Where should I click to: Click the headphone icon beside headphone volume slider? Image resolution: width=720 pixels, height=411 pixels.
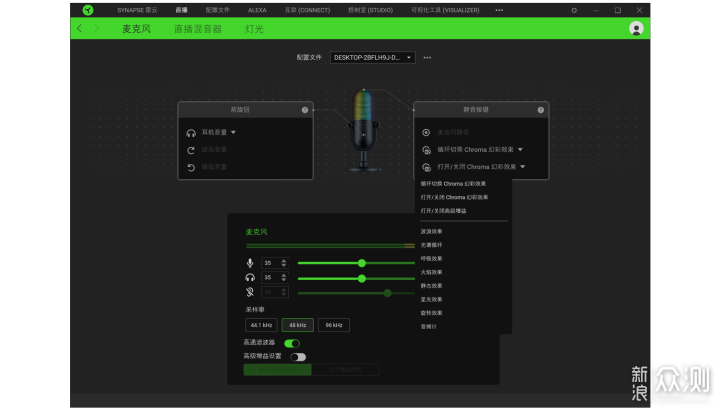click(x=250, y=277)
